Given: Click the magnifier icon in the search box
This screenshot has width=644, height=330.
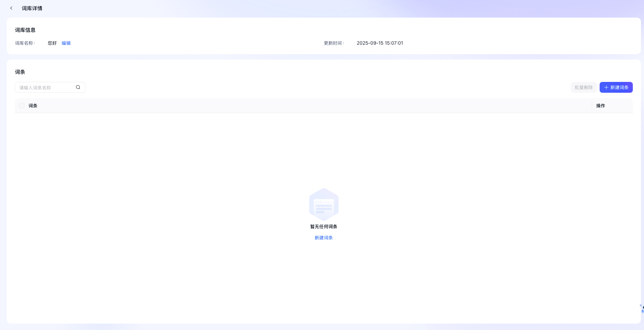Looking at the screenshot, I should 78,87.
